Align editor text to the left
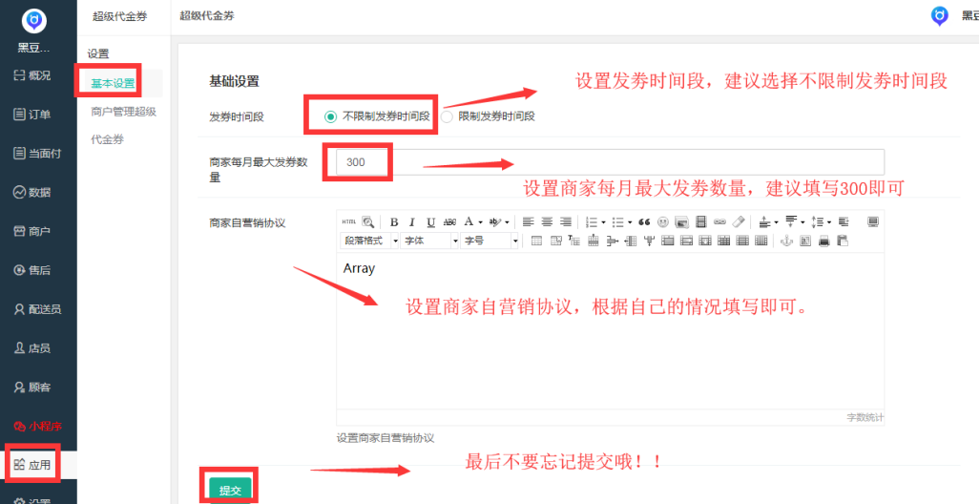 [x=528, y=221]
